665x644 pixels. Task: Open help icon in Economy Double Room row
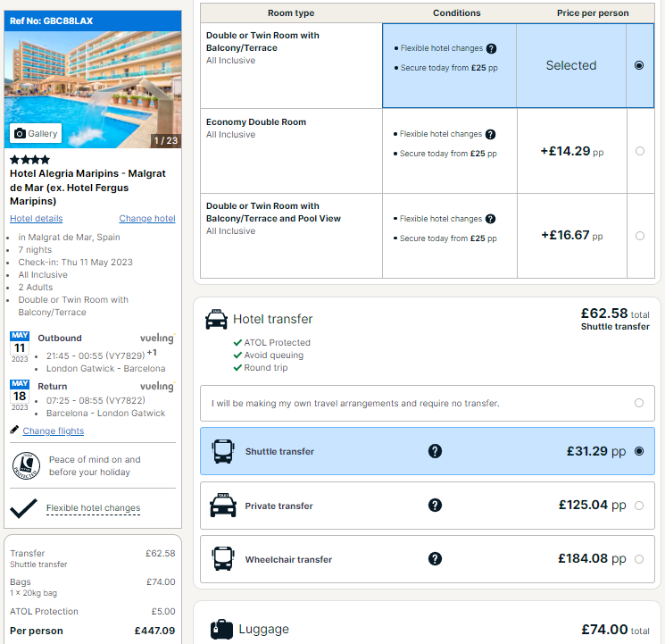490,134
